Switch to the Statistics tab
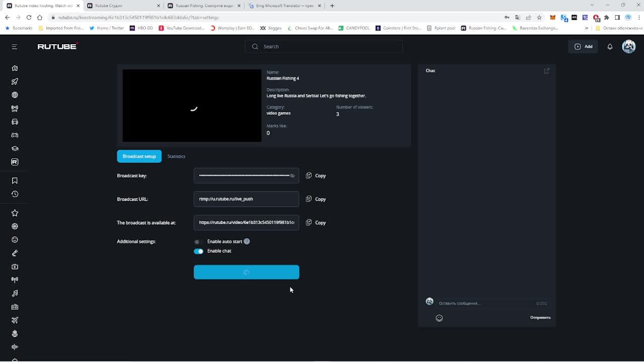The height and width of the screenshot is (362, 644). pyautogui.click(x=176, y=156)
